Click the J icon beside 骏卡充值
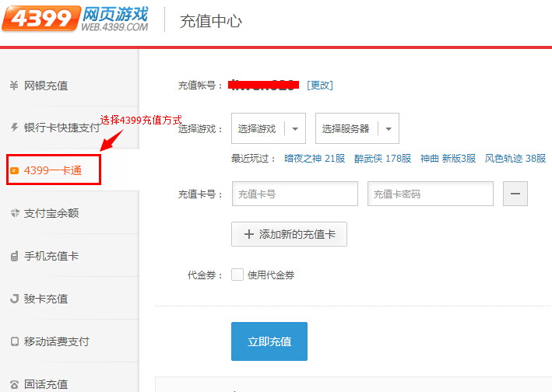 [15, 299]
